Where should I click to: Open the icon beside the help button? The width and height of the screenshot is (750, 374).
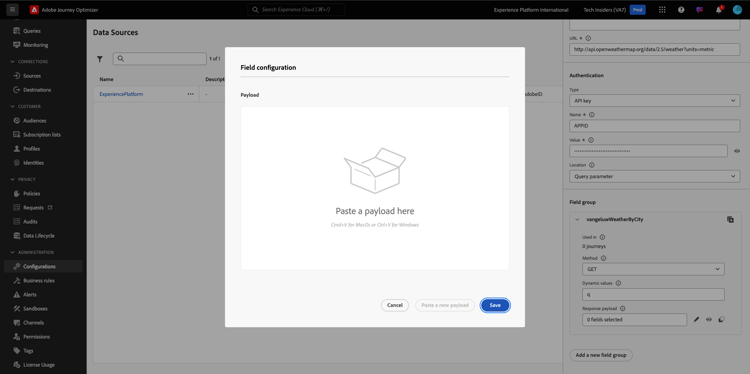coord(700,10)
